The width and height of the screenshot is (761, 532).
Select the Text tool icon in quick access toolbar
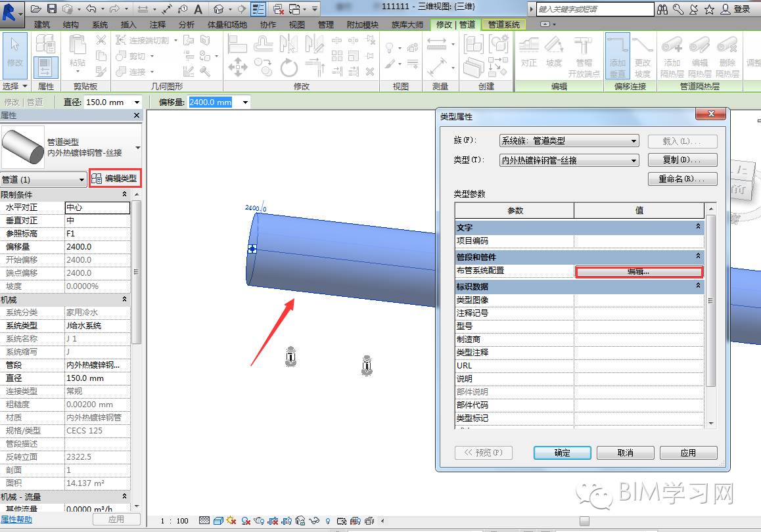click(198, 9)
